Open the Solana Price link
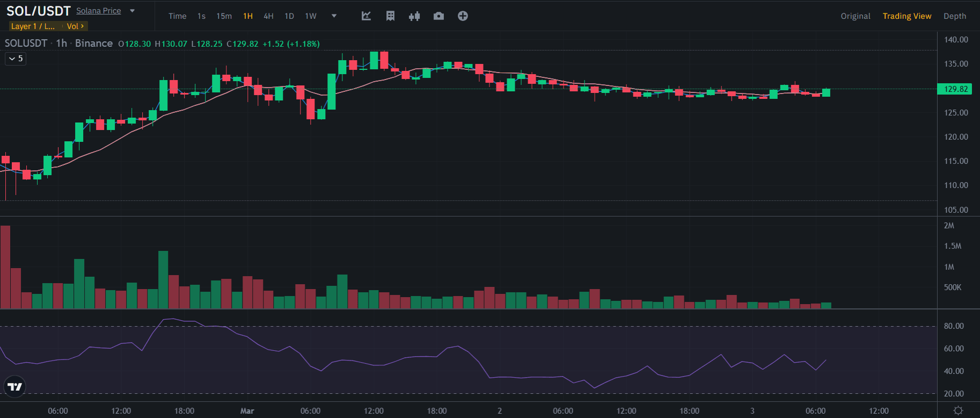This screenshot has width=980, height=418. 98,11
